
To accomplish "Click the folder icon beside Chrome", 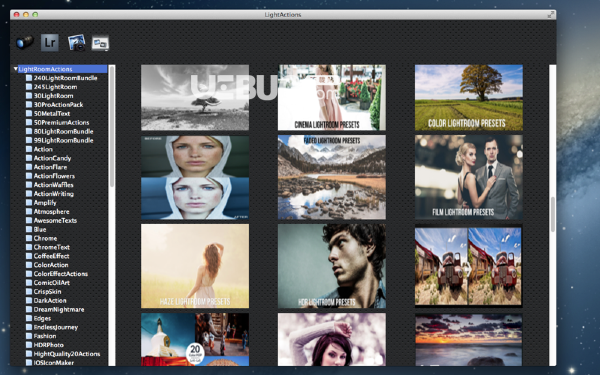I will coord(29,238).
